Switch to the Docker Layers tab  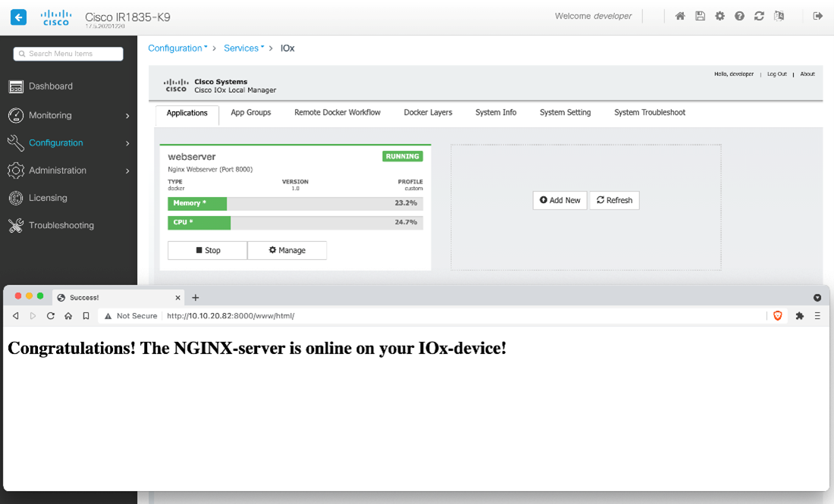(428, 112)
